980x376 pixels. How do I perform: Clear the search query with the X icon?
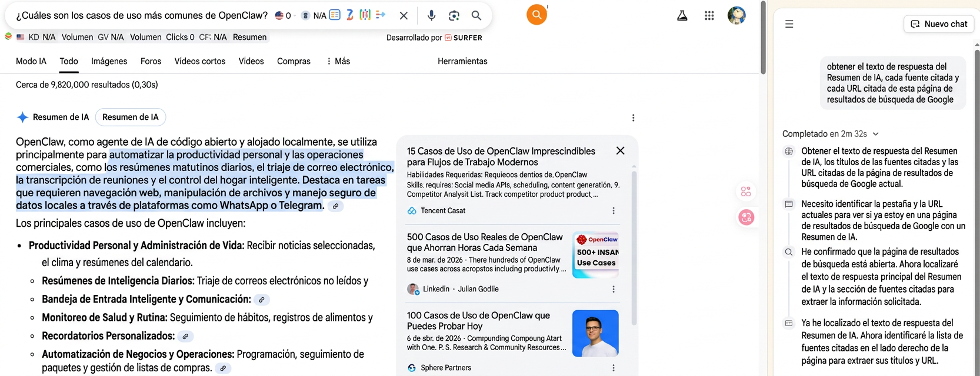click(x=404, y=16)
